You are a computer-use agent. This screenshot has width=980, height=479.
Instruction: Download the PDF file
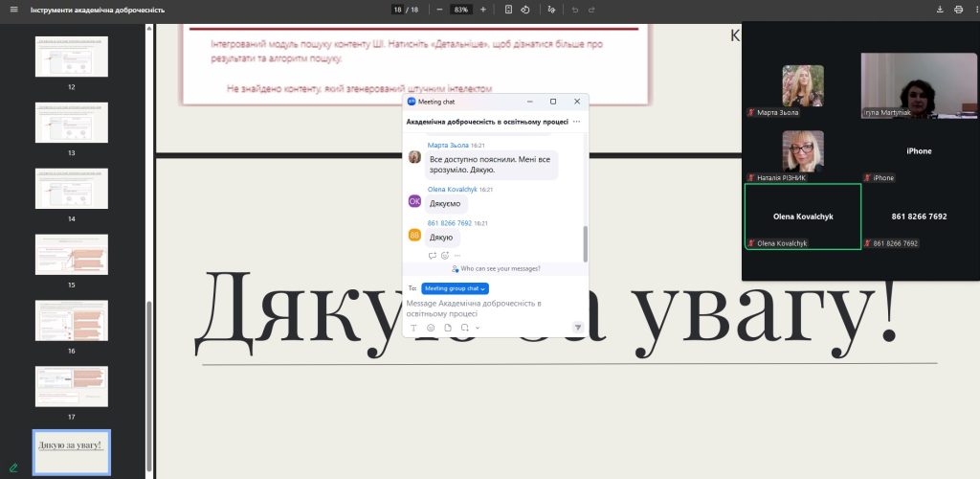940,10
